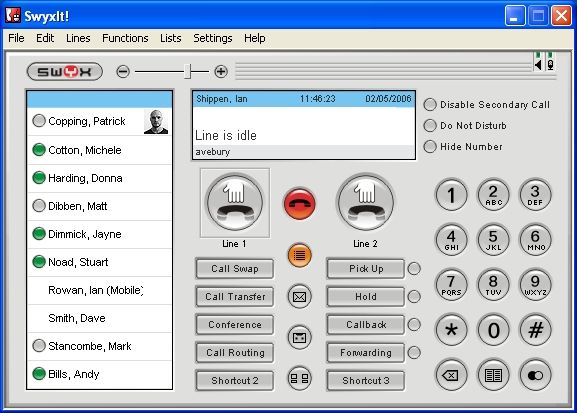Open the Edit menu
Screen dimensions: 577x413
[45, 38]
